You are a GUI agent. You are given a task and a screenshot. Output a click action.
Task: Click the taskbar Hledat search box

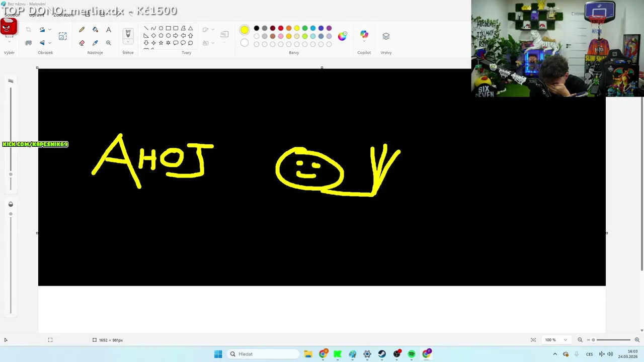pos(263,354)
